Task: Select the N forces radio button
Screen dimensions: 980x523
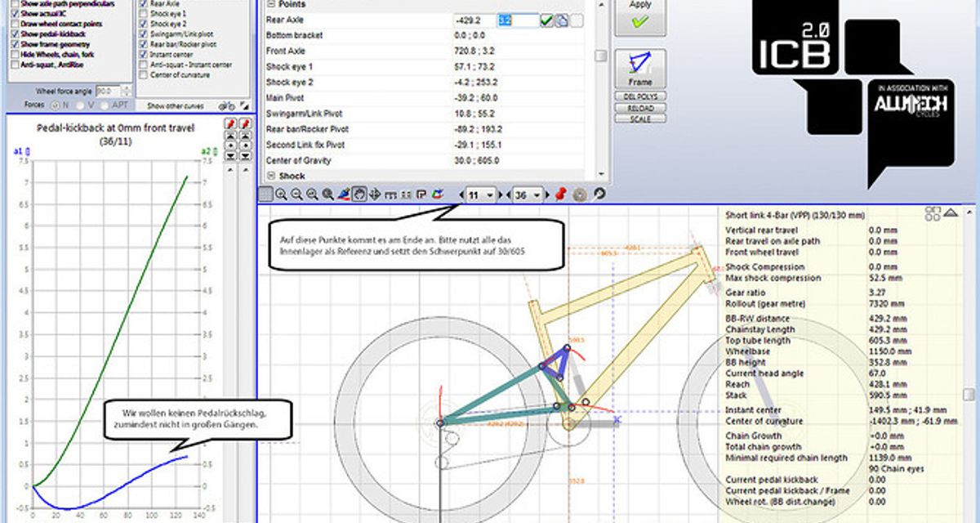Action: 56,105
